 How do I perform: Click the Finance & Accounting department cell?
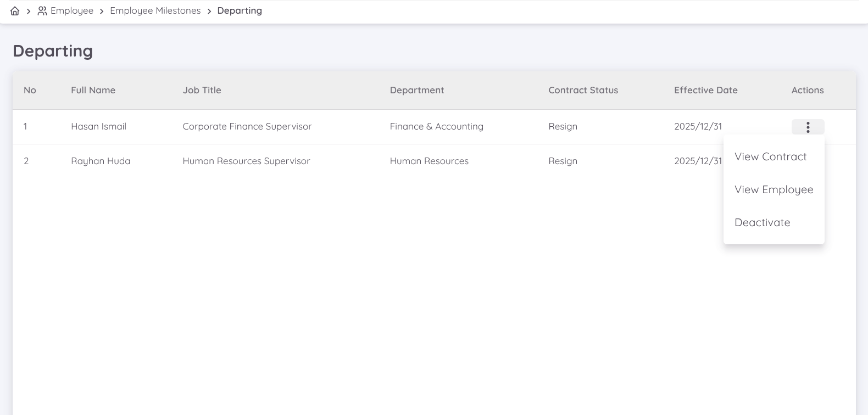436,126
